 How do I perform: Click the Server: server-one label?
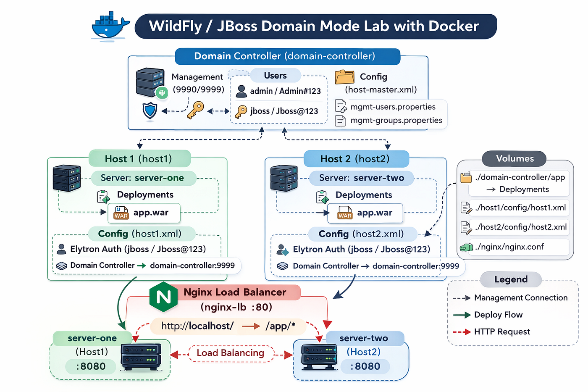(143, 178)
